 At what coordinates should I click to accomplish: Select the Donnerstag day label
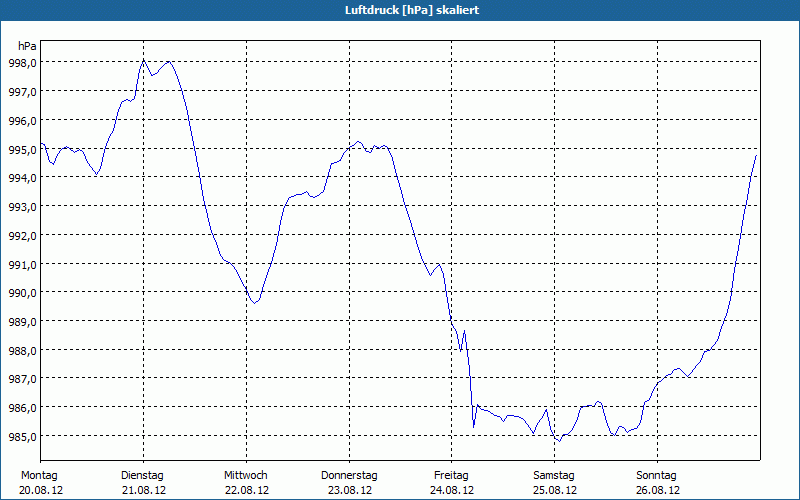pyautogui.click(x=349, y=476)
